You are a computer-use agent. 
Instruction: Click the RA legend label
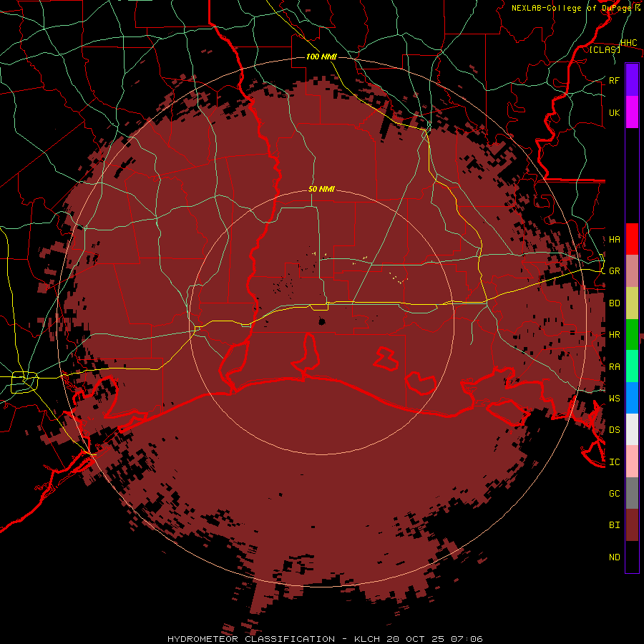pyautogui.click(x=614, y=366)
